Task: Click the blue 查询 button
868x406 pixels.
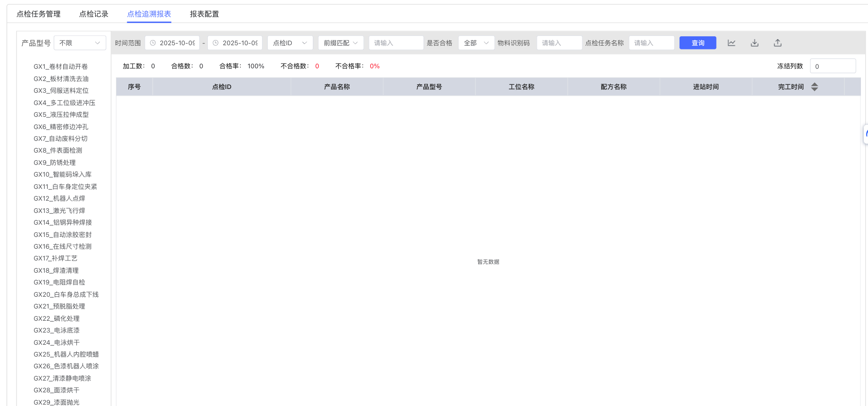Action: point(697,43)
